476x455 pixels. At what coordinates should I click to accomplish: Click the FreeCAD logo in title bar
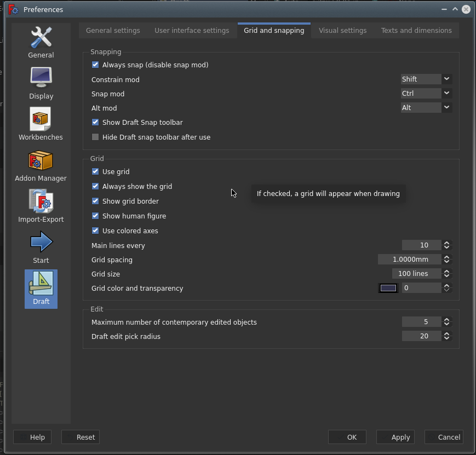pyautogui.click(x=13, y=9)
